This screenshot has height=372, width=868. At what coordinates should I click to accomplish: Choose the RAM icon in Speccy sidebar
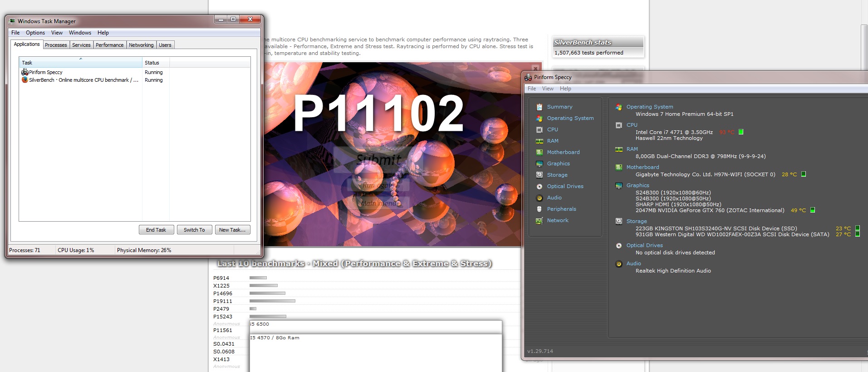pos(539,141)
